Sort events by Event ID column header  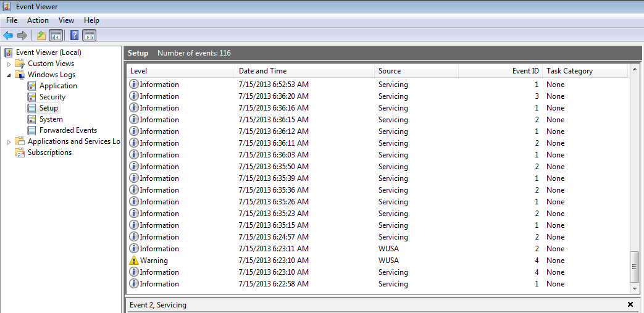pos(501,70)
